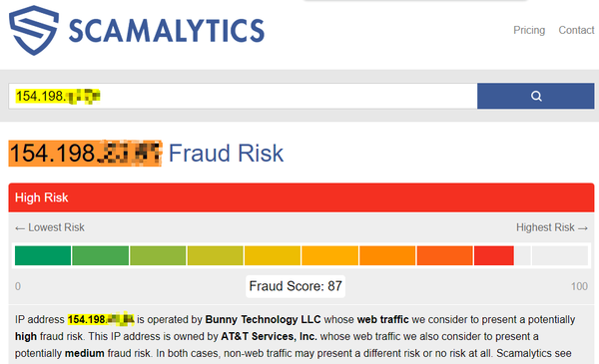
Task: Click the Scamalytics shield logo icon
Action: click(x=34, y=30)
